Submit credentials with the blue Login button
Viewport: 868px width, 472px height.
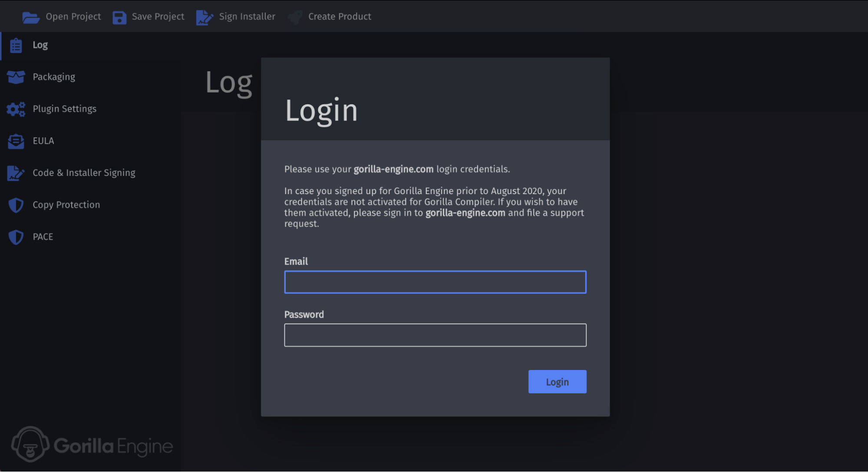(557, 382)
